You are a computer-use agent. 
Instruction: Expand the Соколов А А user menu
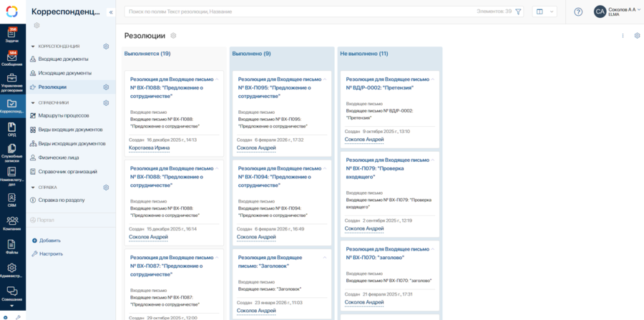639,9
